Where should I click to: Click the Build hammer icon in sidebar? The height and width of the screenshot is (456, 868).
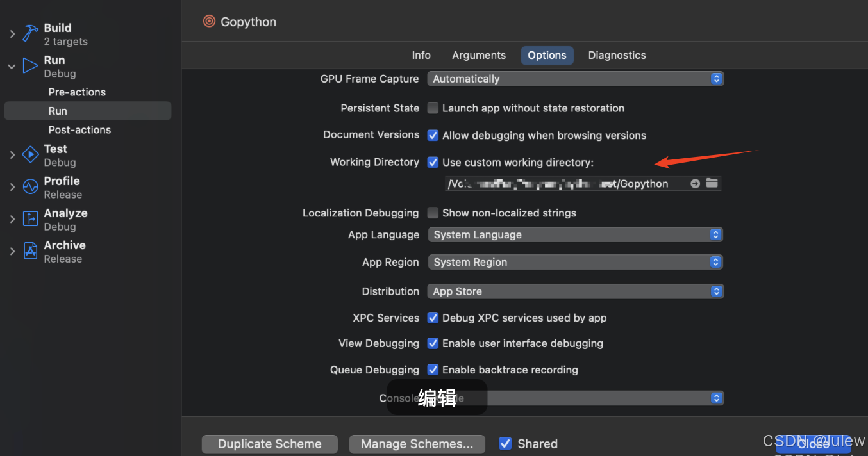click(x=30, y=33)
